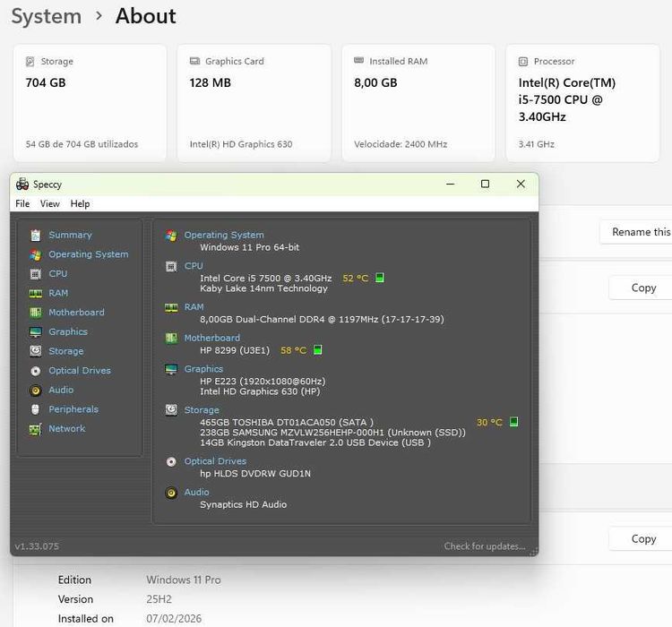
Task: Click the Optical Drives icon in summary panel
Action: pos(171,461)
